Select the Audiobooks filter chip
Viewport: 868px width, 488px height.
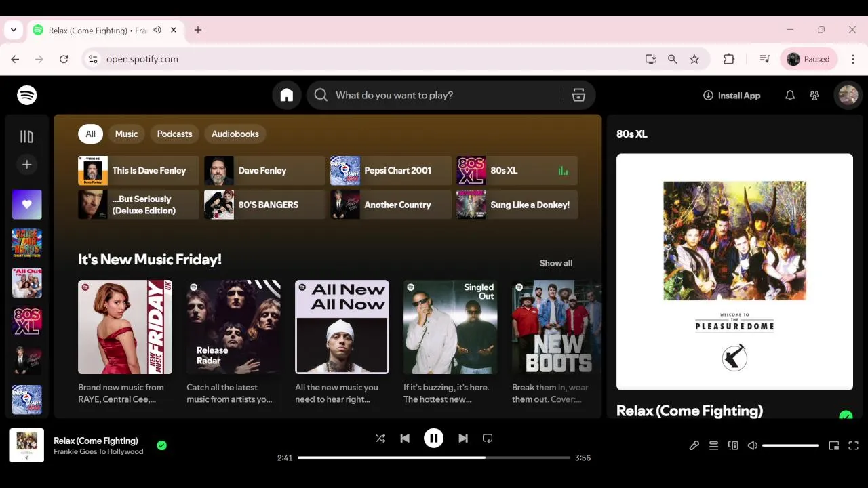coord(235,134)
